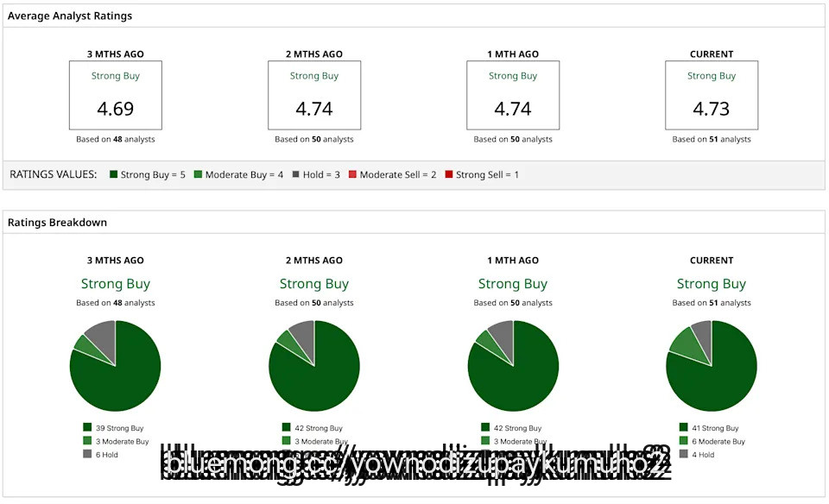Select the 4.69 rating box for 3 MTHS AGO

click(115, 95)
